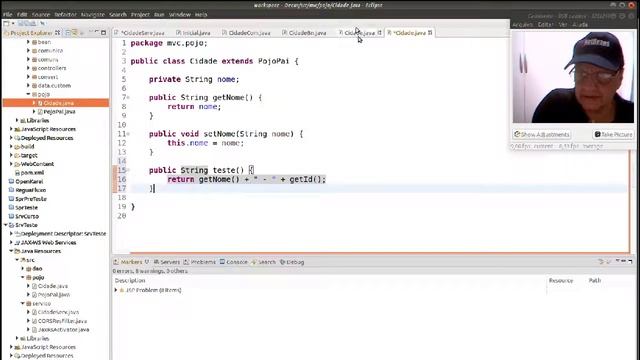Open the Markers view tab

click(131, 262)
